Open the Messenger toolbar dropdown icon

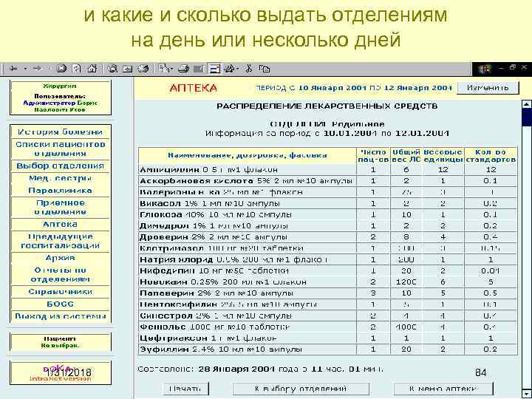[231, 69]
